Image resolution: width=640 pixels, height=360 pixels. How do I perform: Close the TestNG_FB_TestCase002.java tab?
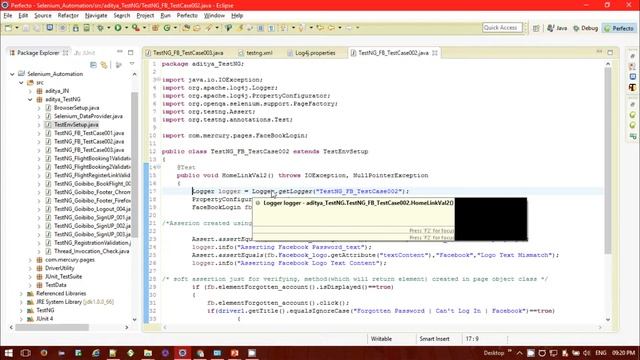pyautogui.click(x=435, y=53)
